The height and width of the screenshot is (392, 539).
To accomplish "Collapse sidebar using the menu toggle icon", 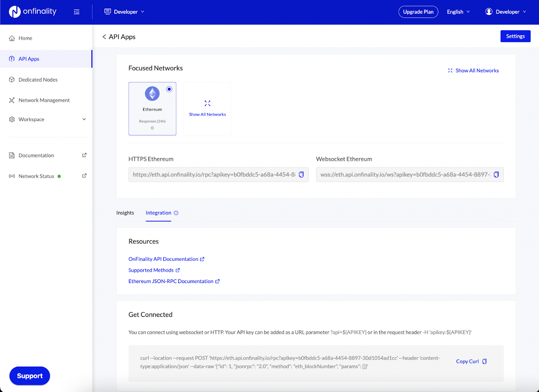I will (x=76, y=12).
